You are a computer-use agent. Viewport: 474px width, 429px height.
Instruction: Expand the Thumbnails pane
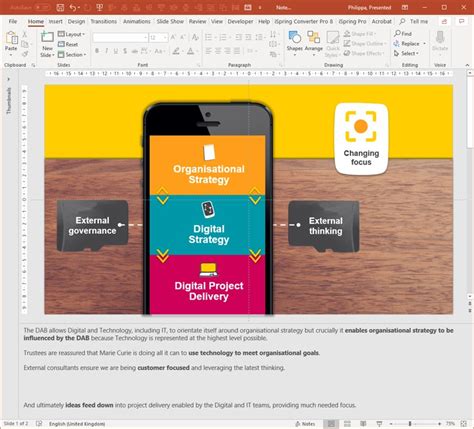point(8,79)
